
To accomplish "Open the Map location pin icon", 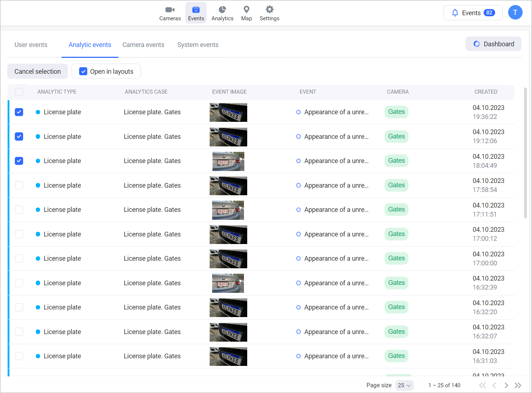I will click(246, 10).
